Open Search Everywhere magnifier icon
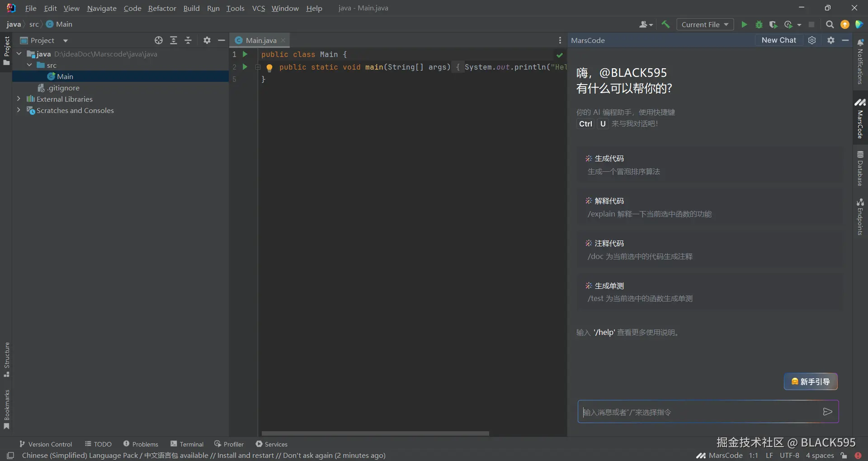This screenshot has width=868, height=461. 830,24
